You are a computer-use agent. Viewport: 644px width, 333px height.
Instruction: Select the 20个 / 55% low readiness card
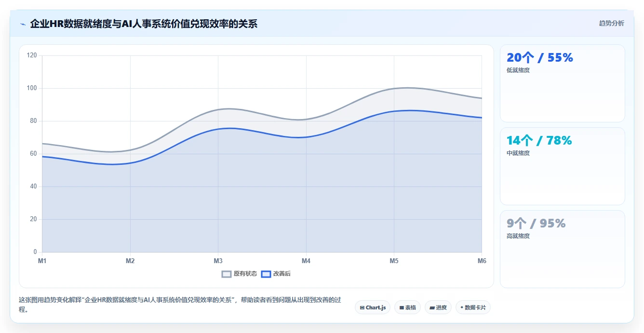pos(563,83)
